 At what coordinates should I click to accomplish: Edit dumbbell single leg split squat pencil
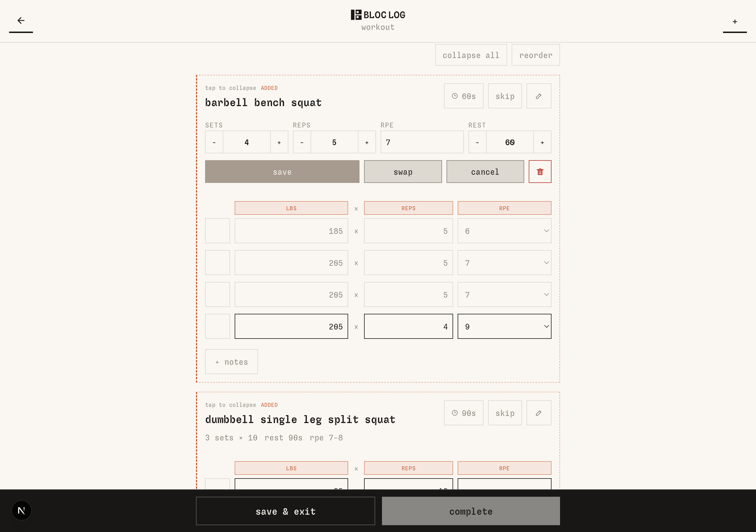pos(539,413)
